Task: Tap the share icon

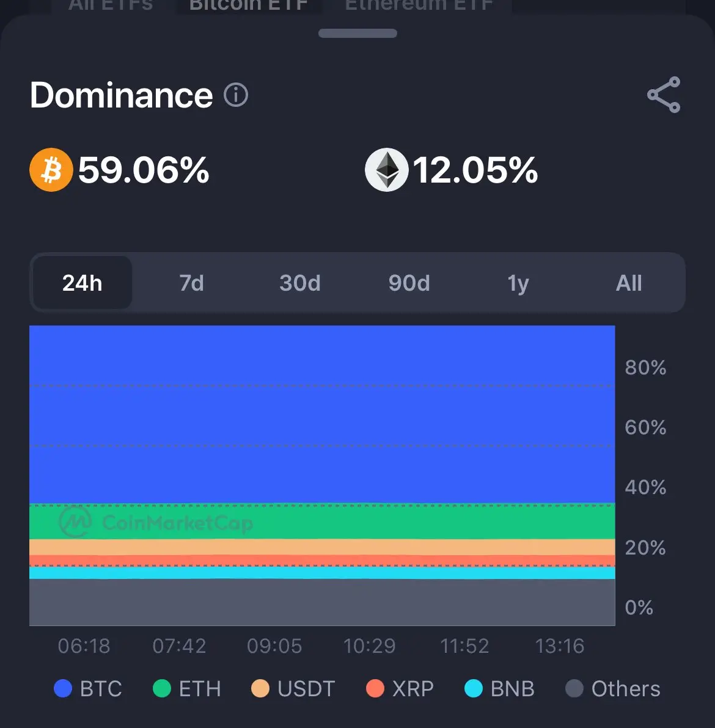Action: (x=663, y=95)
